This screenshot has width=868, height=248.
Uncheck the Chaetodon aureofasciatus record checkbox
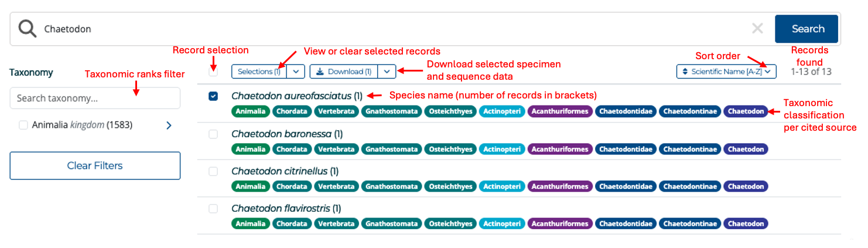[213, 96]
